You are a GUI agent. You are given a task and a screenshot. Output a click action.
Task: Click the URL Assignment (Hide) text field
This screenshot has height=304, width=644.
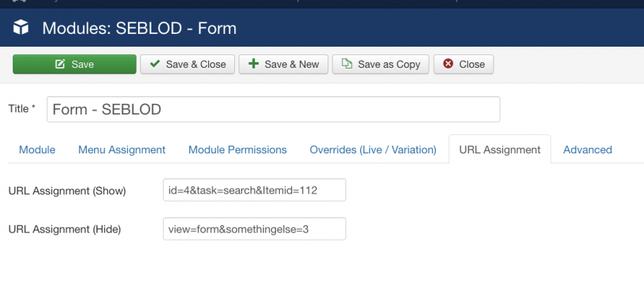[x=254, y=229]
